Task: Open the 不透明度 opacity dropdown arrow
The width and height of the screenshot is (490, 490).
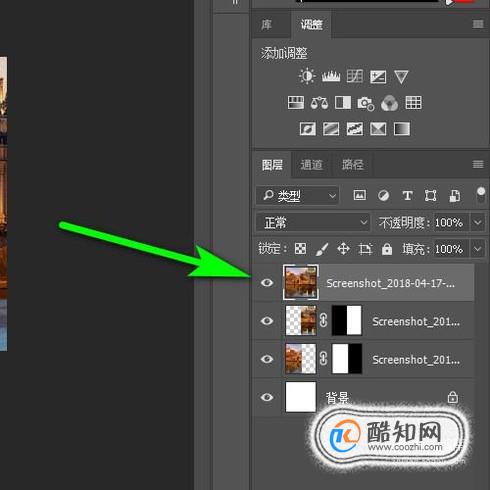Action: coord(478,222)
